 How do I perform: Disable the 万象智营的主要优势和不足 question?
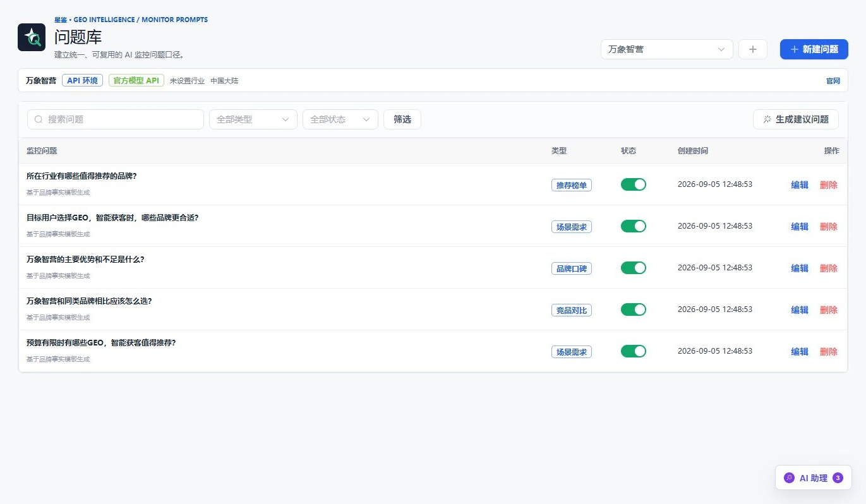pos(634,268)
